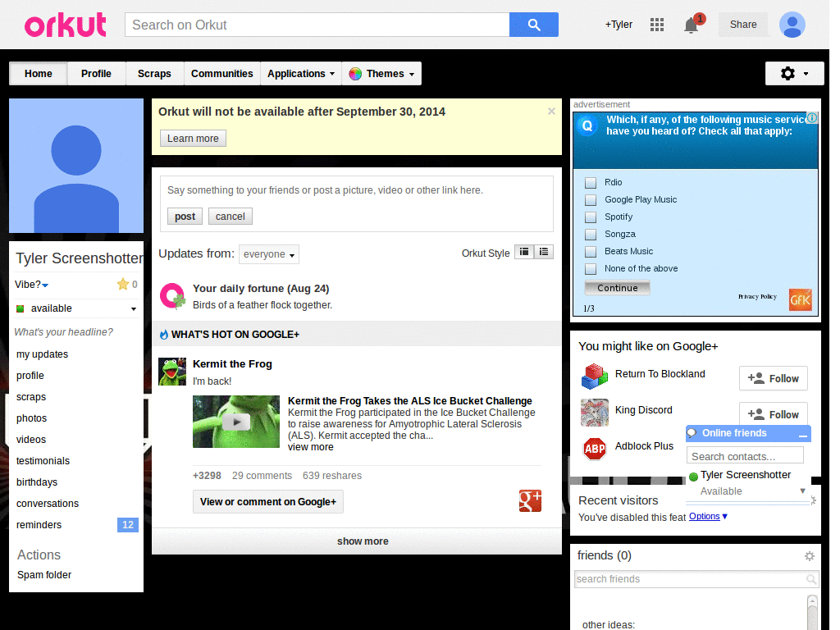The image size is (840, 630).
Task: Click the ad info icon
Action: 812,118
